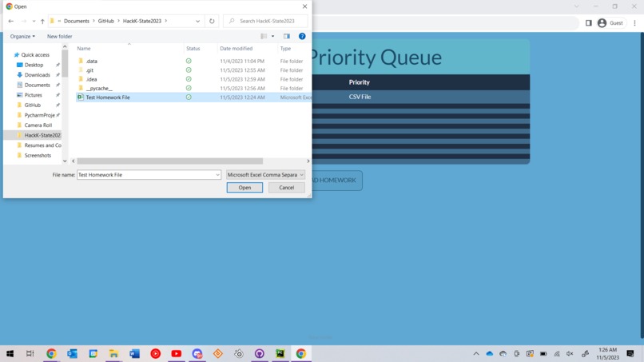The height and width of the screenshot is (362, 644).
Task: Click the GitHub breadcrumb in path
Action: click(x=106, y=21)
